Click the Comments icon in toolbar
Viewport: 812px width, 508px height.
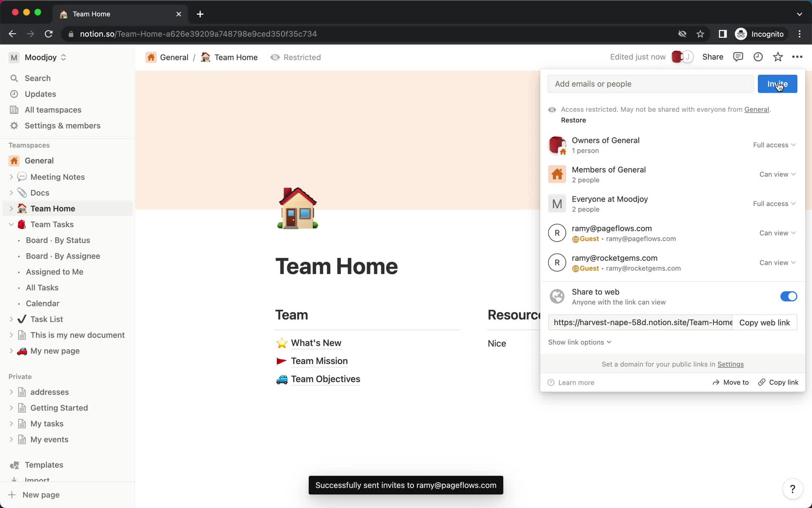point(738,57)
